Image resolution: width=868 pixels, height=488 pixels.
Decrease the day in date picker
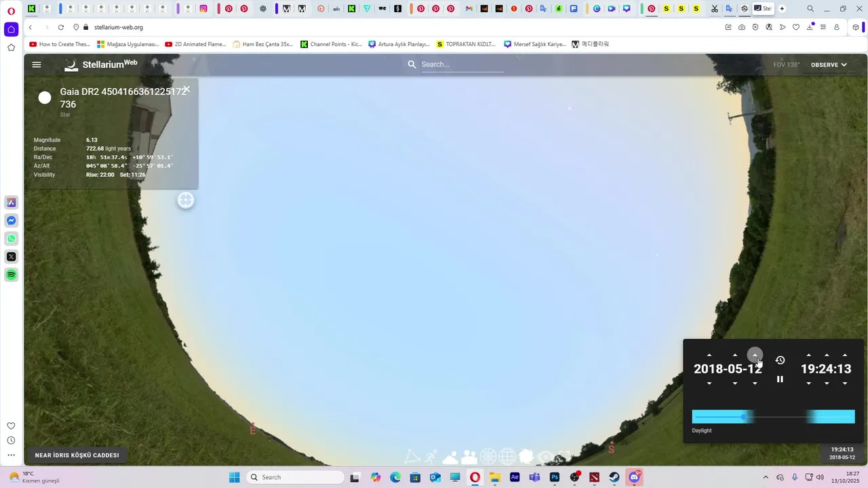click(x=755, y=383)
